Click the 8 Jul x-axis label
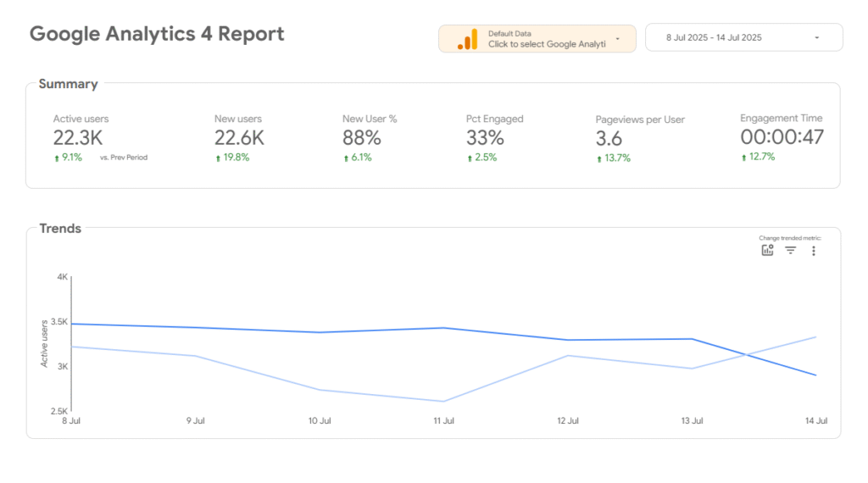Viewport: 868px width, 483px height. tap(71, 421)
